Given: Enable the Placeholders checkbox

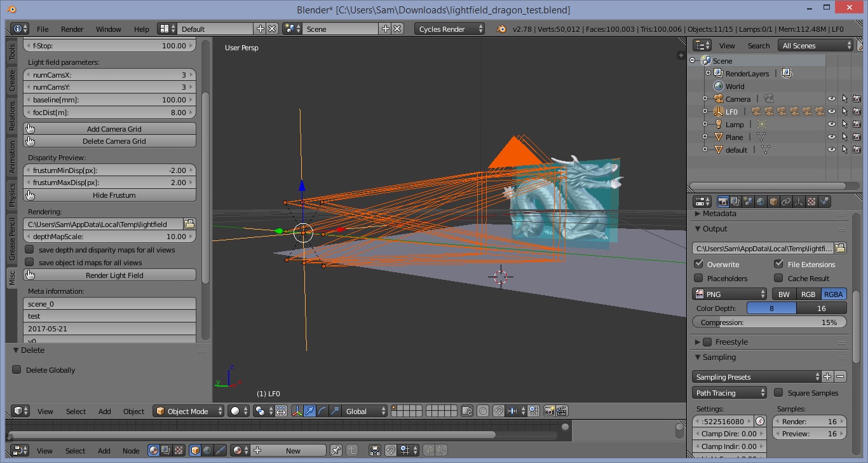Looking at the screenshot, I should tap(698, 278).
